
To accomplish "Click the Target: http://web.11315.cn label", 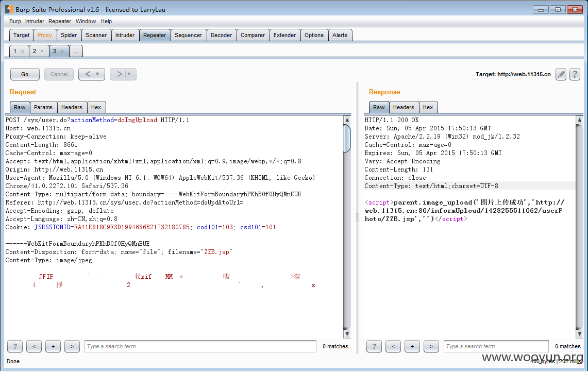I will coord(513,74).
